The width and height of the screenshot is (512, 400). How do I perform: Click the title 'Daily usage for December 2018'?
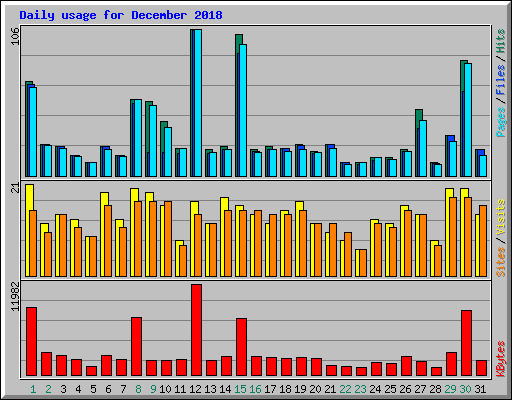click(121, 15)
